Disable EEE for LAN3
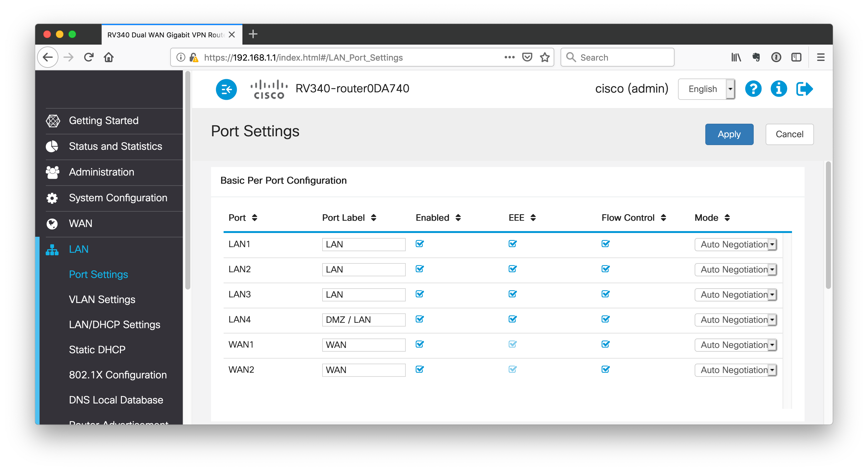Image resolution: width=868 pixels, height=471 pixels. [512, 294]
